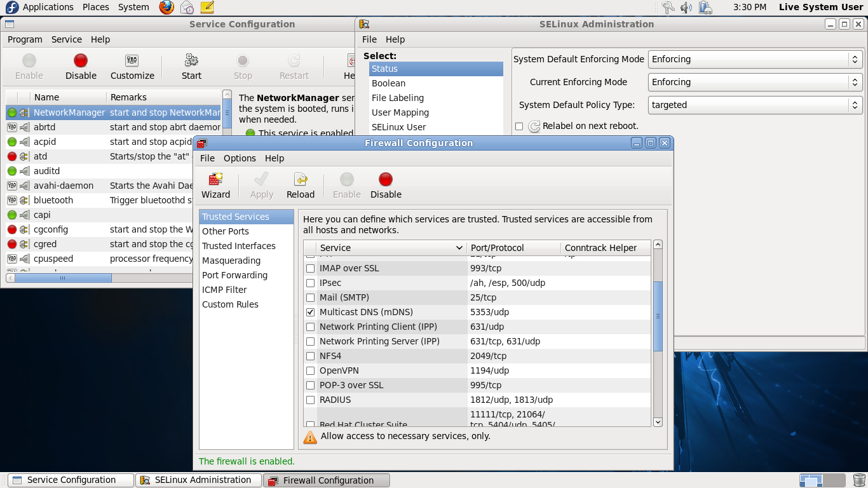Select Custom Rules section
This screenshot has width=868, height=488.
click(x=247, y=304)
